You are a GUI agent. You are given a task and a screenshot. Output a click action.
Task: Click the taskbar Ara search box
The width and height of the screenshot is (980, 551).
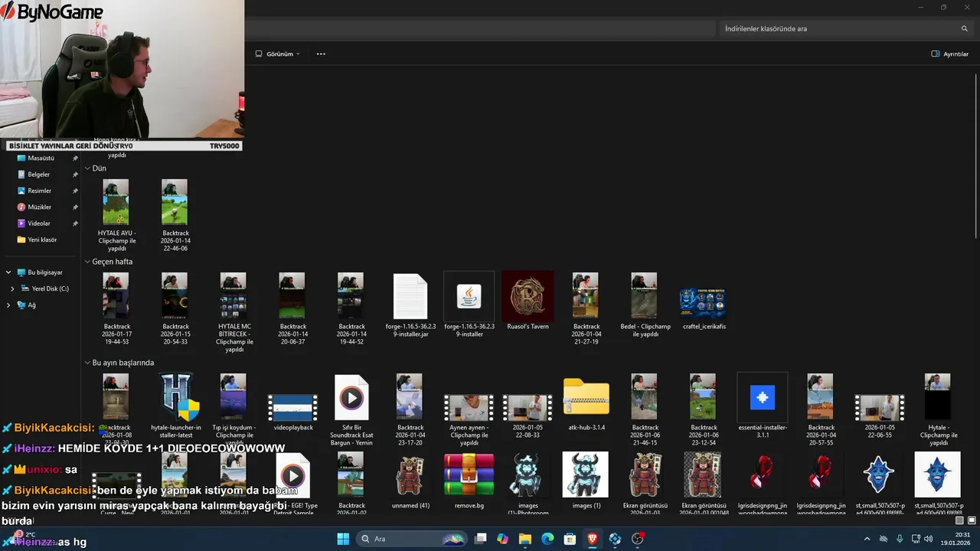point(412,539)
